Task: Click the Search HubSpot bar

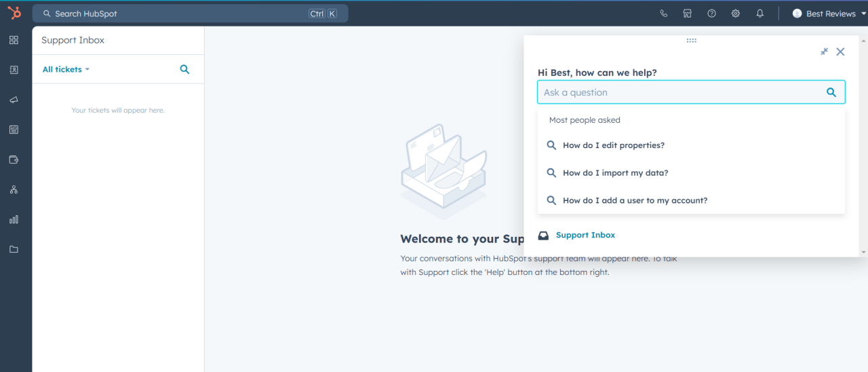Action: [x=190, y=14]
